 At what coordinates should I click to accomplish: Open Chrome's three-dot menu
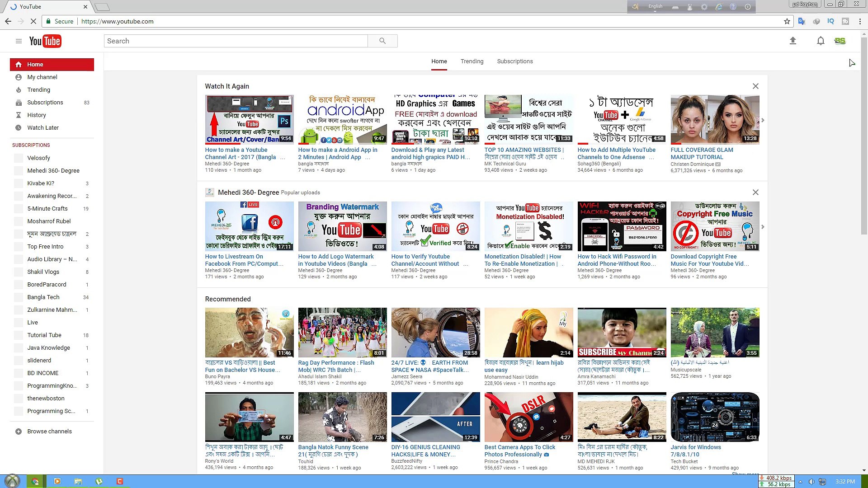pyautogui.click(x=859, y=21)
